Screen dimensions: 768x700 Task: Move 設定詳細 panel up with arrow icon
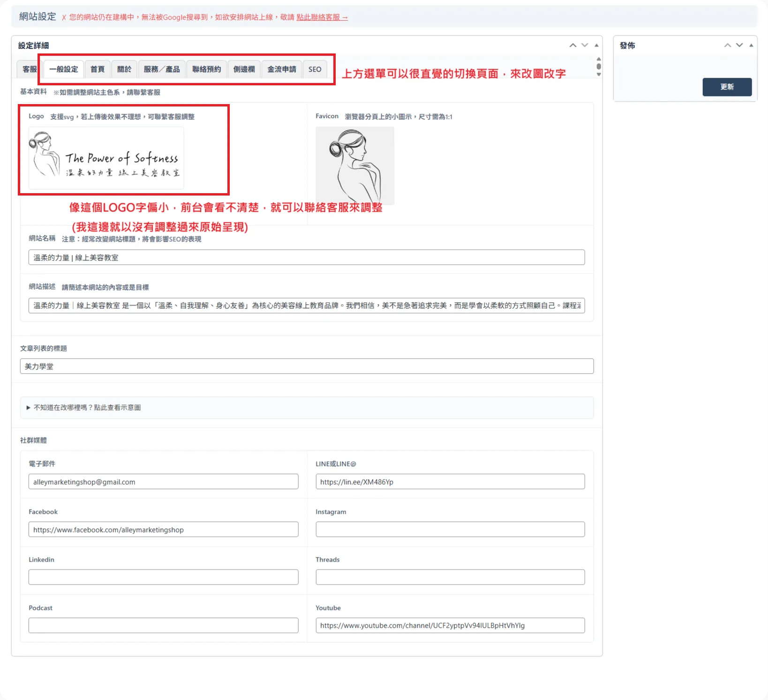[x=573, y=45]
